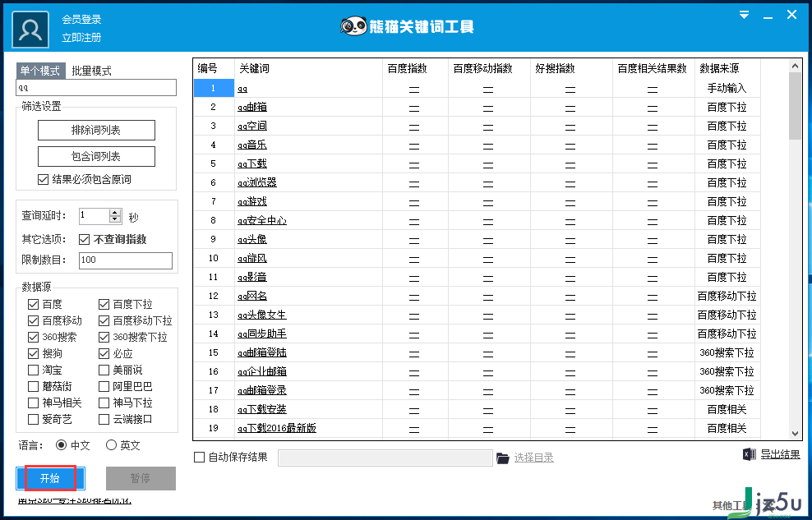
Task: Click the folder icon beside 选择目录
Action: tap(502, 458)
